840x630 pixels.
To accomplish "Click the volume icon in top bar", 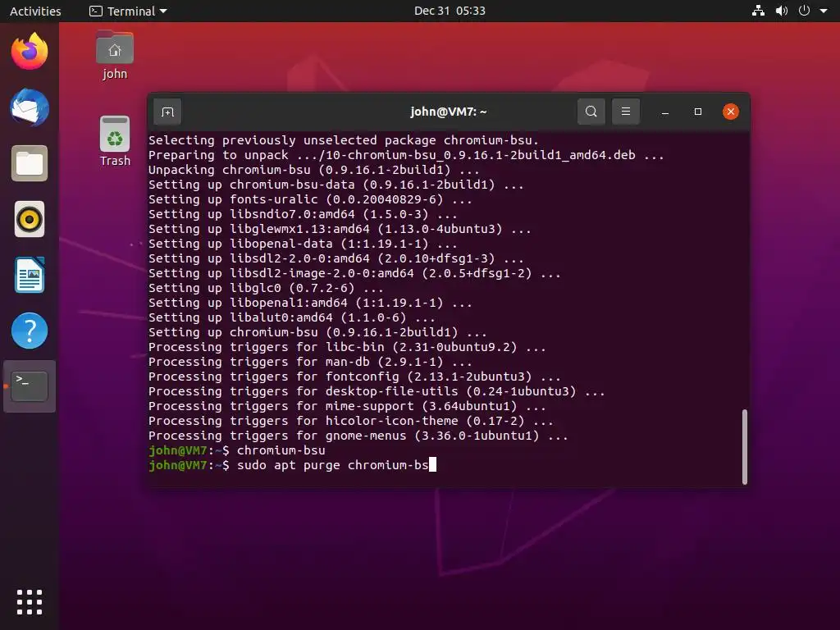I will (x=782, y=11).
